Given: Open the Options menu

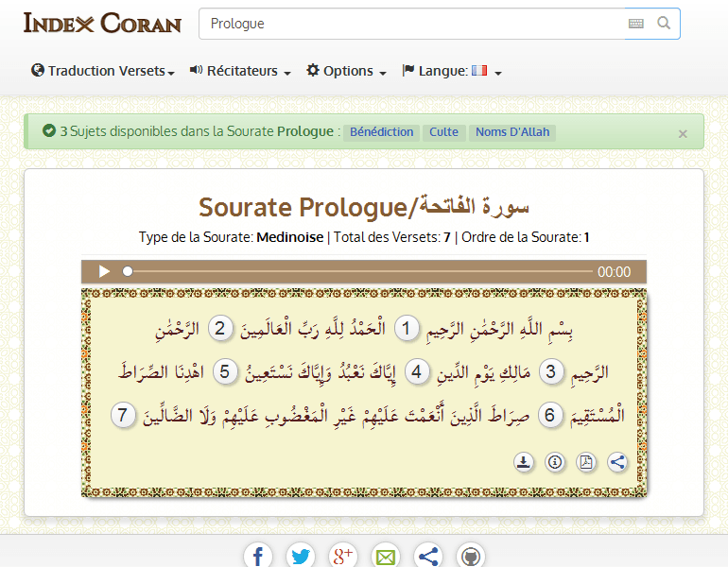Looking at the screenshot, I should click(x=346, y=71).
